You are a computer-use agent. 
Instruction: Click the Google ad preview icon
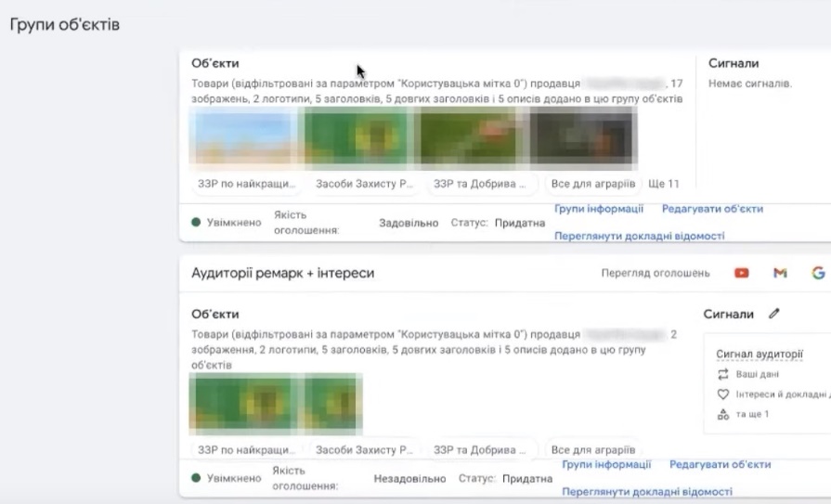[818, 273]
